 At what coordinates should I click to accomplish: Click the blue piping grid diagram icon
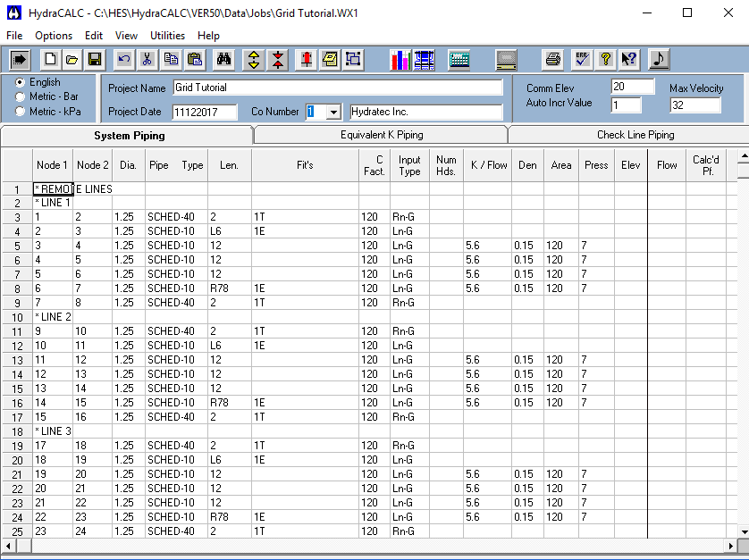[424, 59]
